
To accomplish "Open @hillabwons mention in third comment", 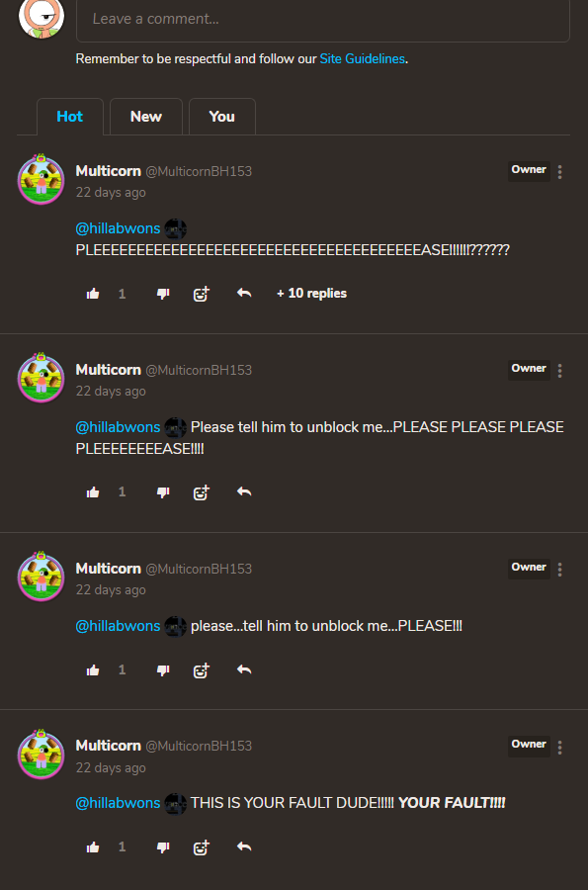I will (x=118, y=626).
